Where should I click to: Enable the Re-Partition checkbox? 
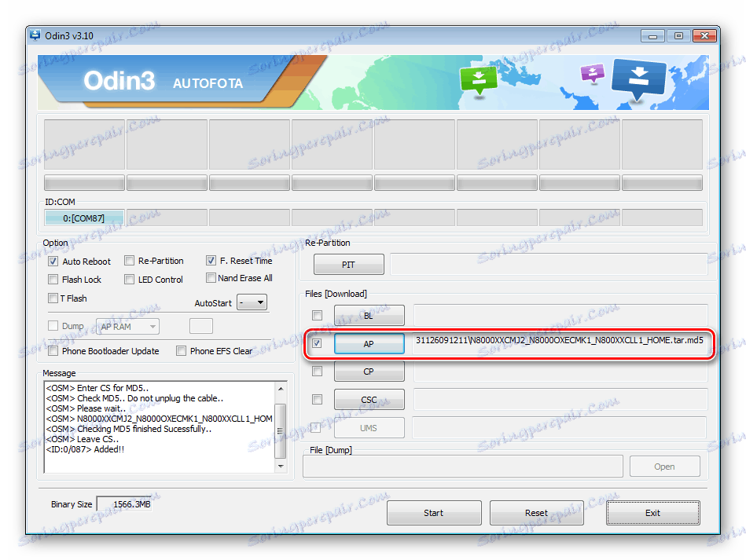tap(129, 261)
